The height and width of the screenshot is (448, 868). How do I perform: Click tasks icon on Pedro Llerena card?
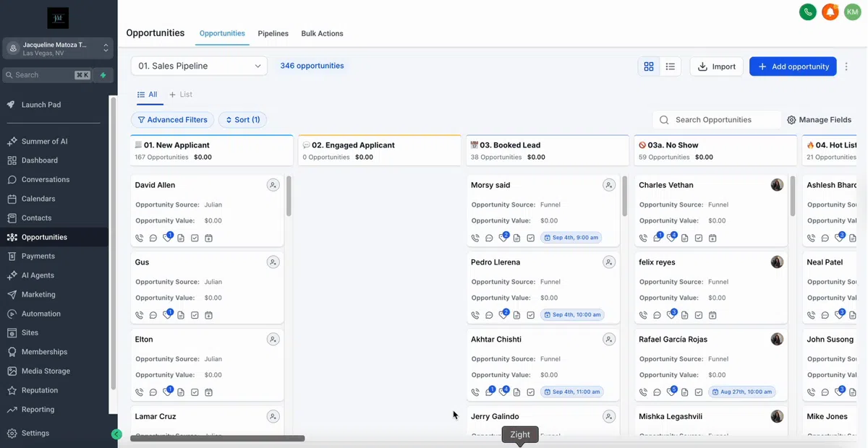point(530,315)
